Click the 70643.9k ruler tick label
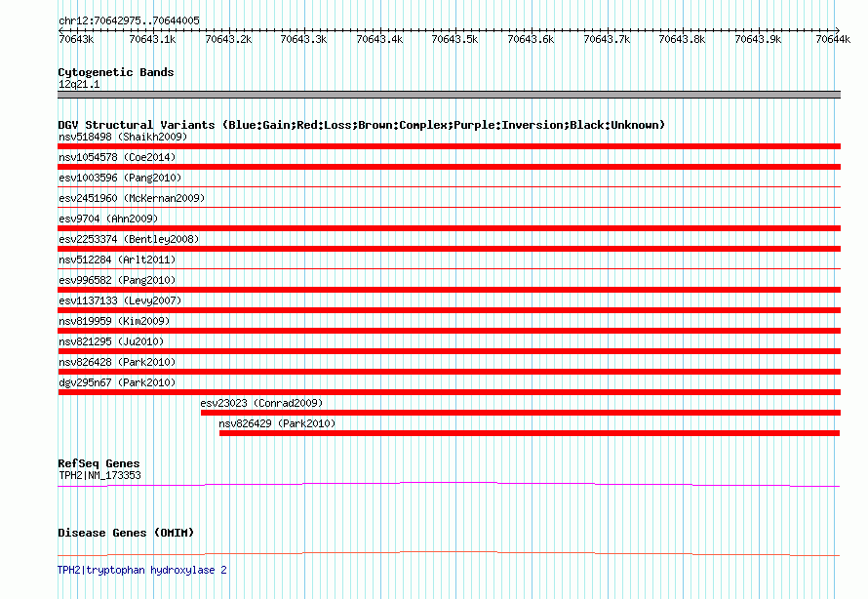Screen dimensions: 868x599 tap(757, 39)
